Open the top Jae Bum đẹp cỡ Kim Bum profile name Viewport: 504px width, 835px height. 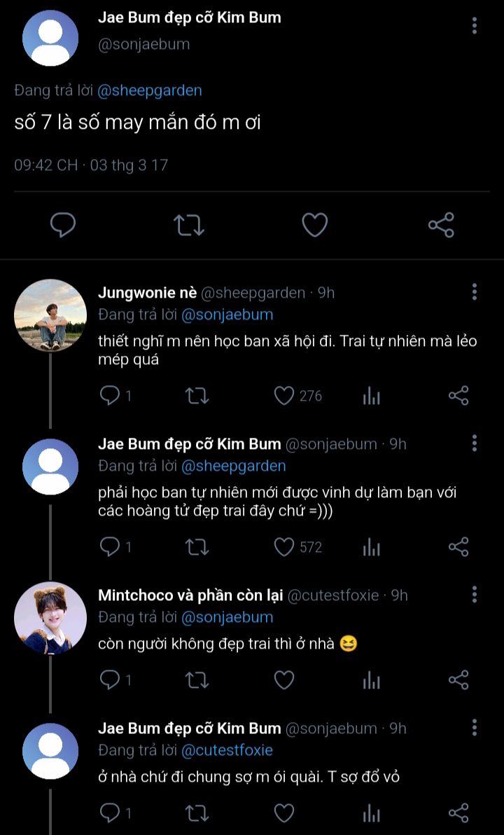click(189, 18)
